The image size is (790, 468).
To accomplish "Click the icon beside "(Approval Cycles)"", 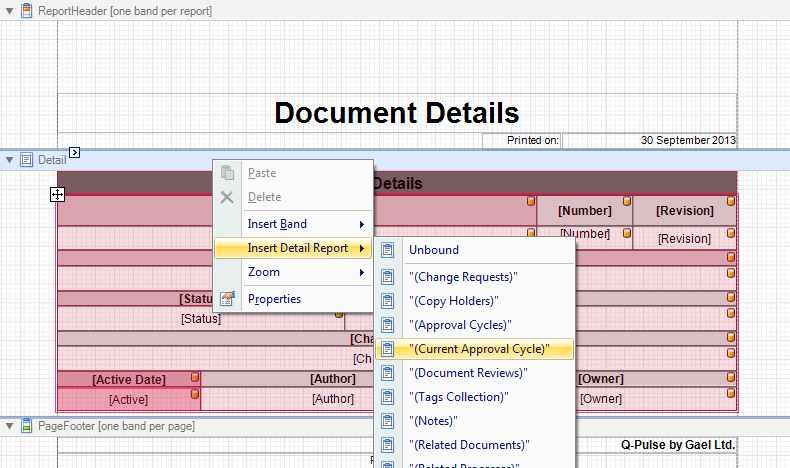I will click(387, 325).
